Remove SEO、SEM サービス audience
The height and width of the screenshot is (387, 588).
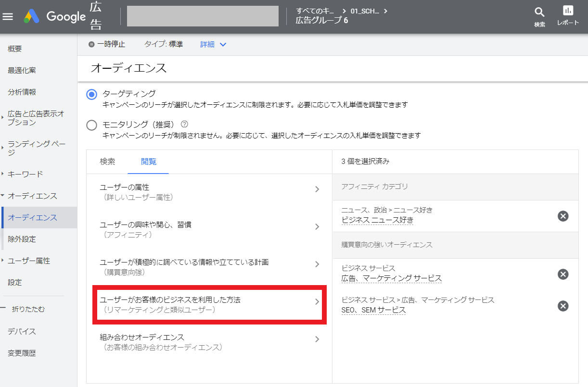click(563, 306)
